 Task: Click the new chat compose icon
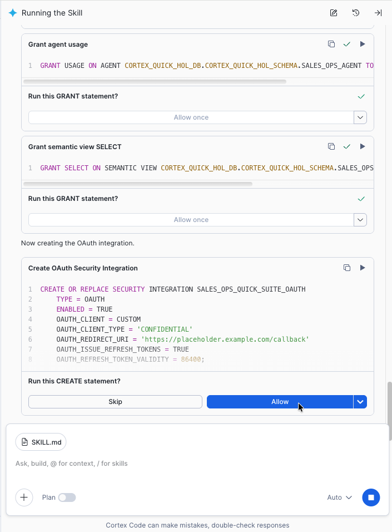click(x=334, y=13)
